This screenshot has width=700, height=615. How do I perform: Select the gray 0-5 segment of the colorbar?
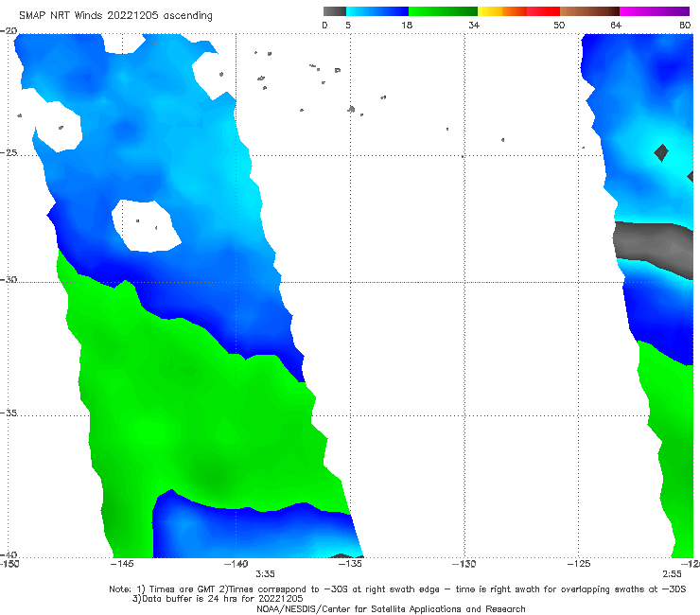pyautogui.click(x=335, y=11)
